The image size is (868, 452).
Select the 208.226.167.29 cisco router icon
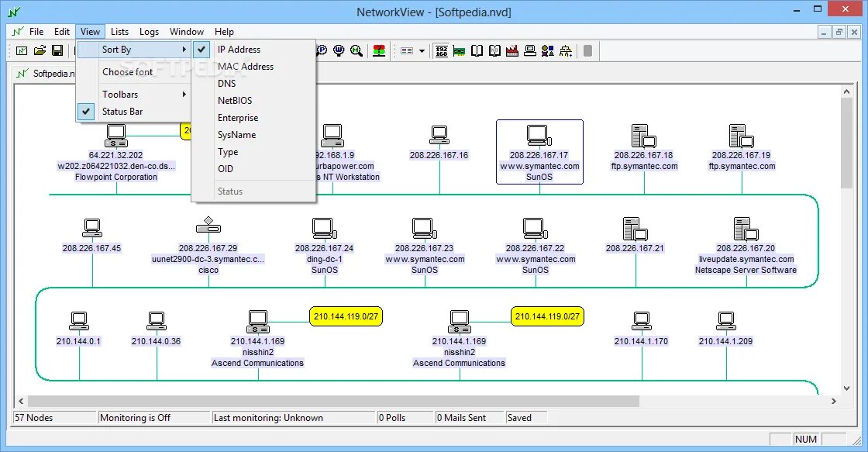point(208,225)
